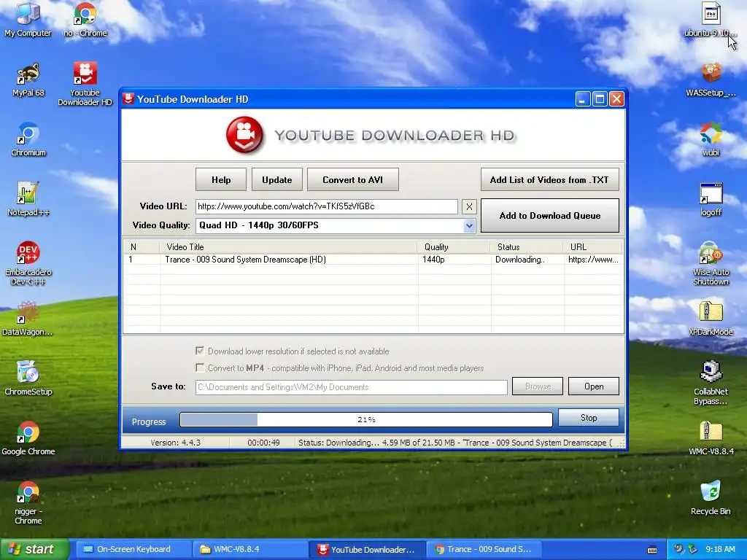
Task: Open the XPDarkMode zip archive icon
Action: [x=711, y=319]
